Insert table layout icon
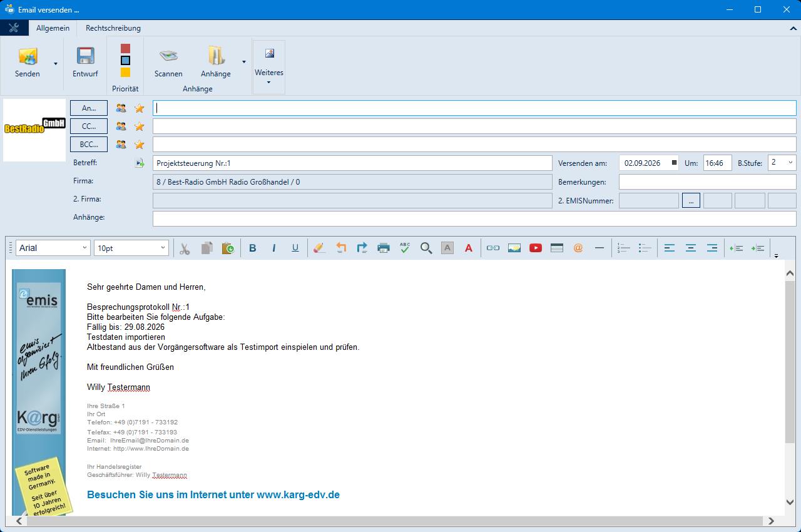Screen dimensions: 801x532 pos(557,248)
